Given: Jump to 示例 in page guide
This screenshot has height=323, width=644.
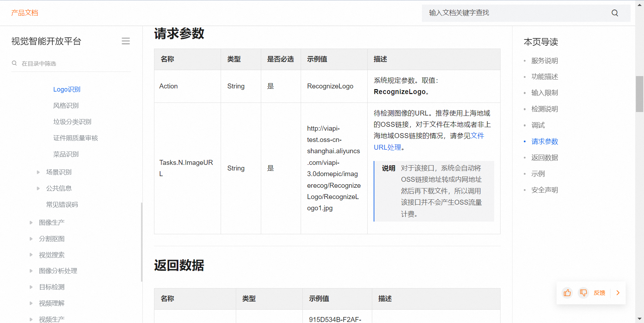Looking at the screenshot, I should click(x=538, y=174).
